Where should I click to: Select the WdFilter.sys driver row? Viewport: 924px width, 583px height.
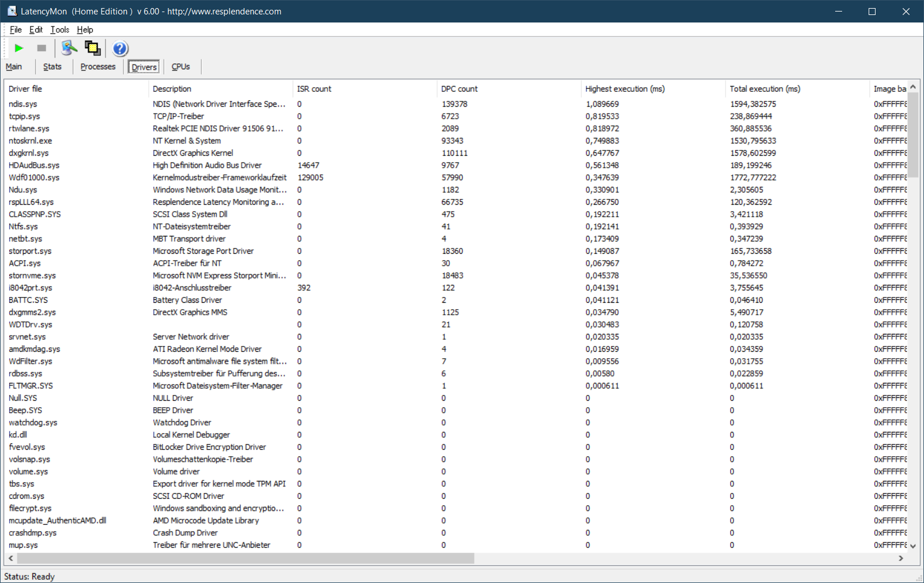coord(456,362)
